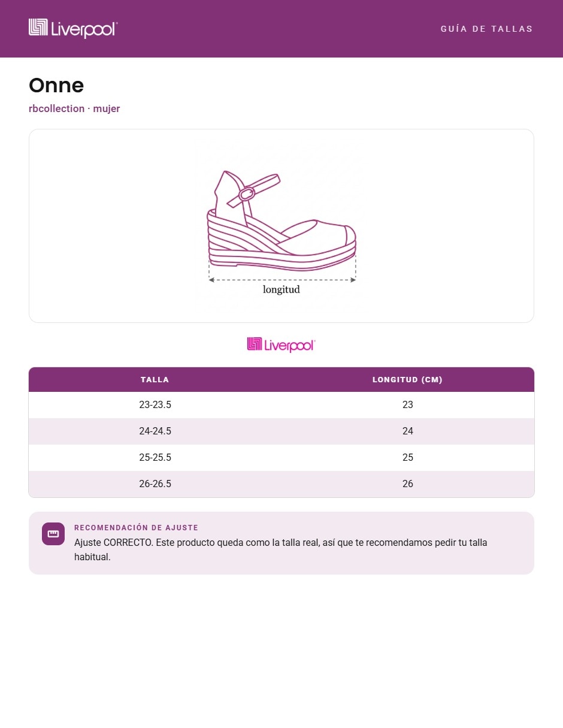The height and width of the screenshot is (728, 563).
Task: Click the longitud label under the shoe
Action: pyautogui.click(x=281, y=289)
